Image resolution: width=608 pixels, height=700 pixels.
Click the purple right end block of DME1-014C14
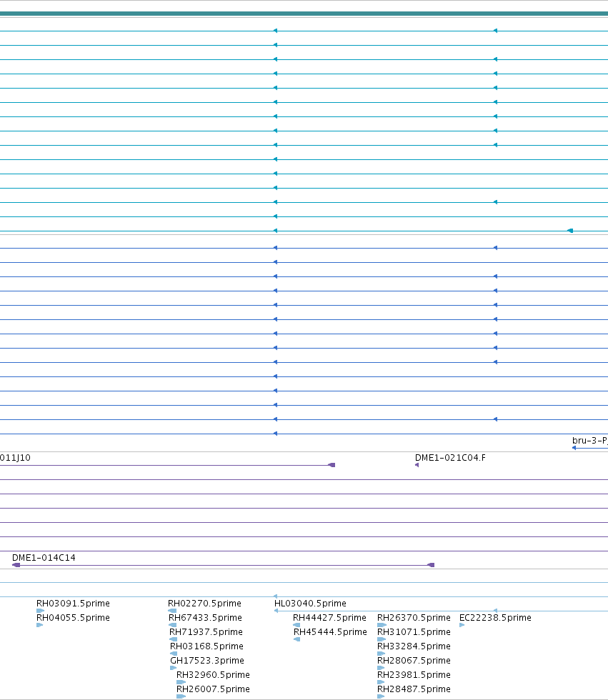pyautogui.click(x=431, y=565)
